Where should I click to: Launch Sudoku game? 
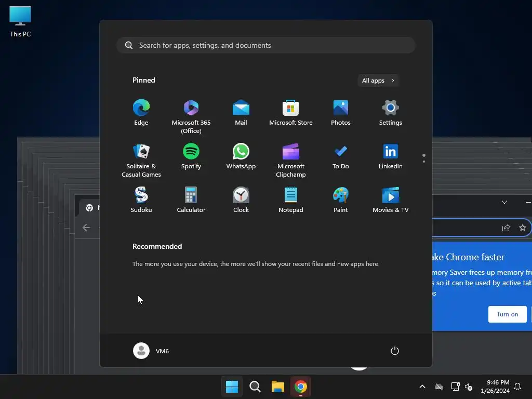point(141,200)
